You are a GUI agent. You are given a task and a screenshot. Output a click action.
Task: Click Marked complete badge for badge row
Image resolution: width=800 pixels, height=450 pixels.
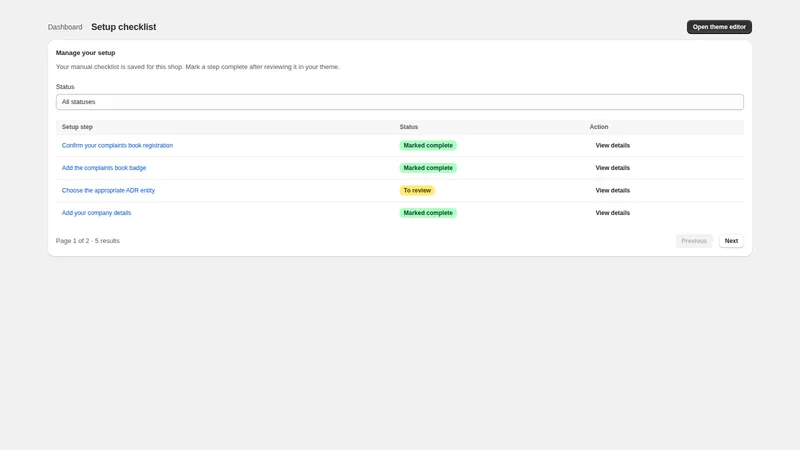(428, 168)
